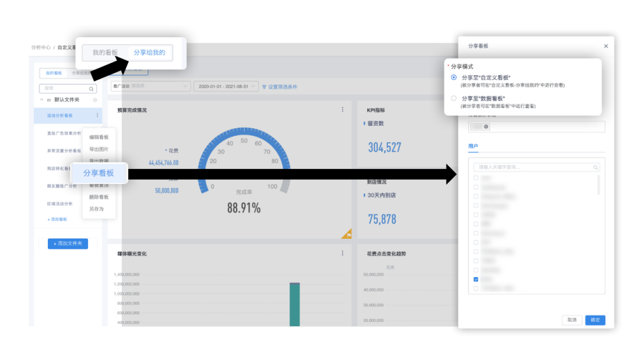The image size is (644, 362).
Task: Click the search icon in the user keyword field
Action: (596, 168)
